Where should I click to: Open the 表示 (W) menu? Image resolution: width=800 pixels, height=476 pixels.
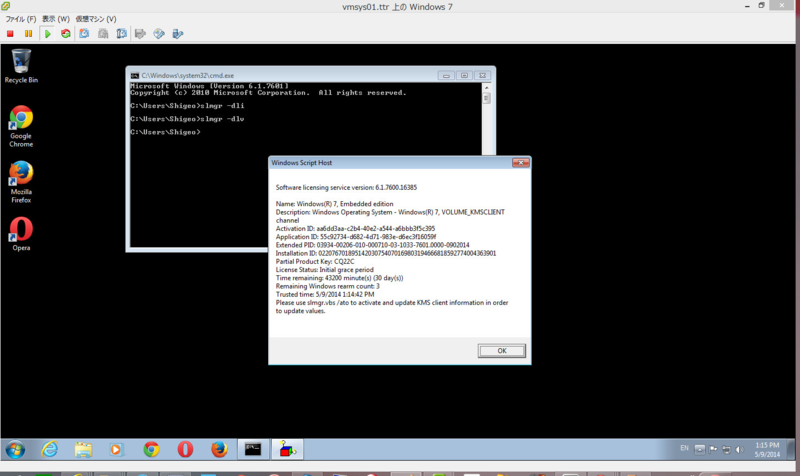click(x=56, y=19)
